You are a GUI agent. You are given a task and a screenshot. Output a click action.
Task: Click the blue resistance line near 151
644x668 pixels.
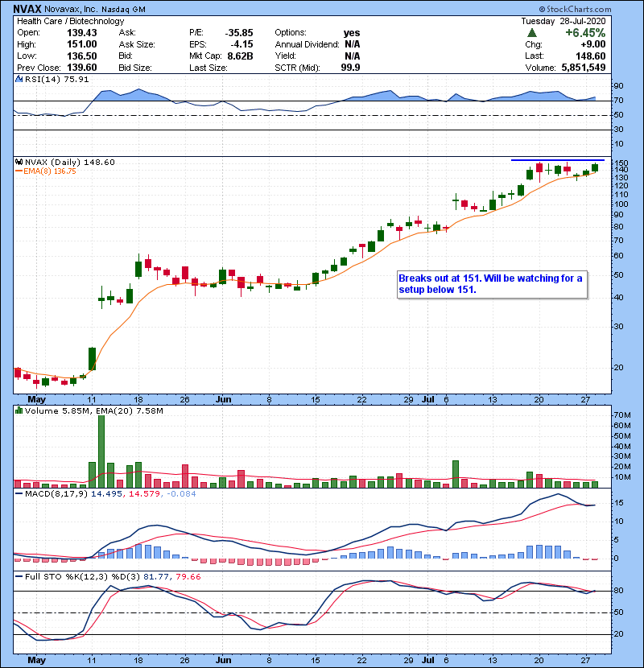click(x=558, y=160)
